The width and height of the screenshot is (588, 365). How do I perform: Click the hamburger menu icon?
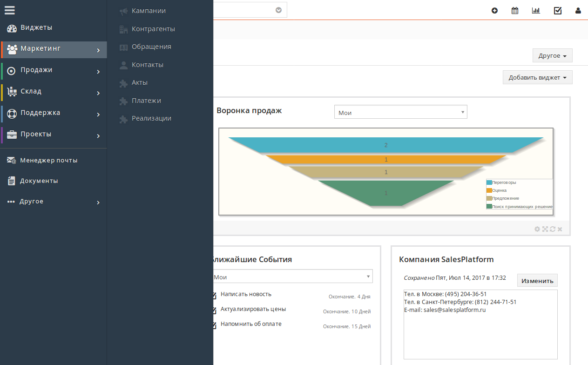click(9, 10)
